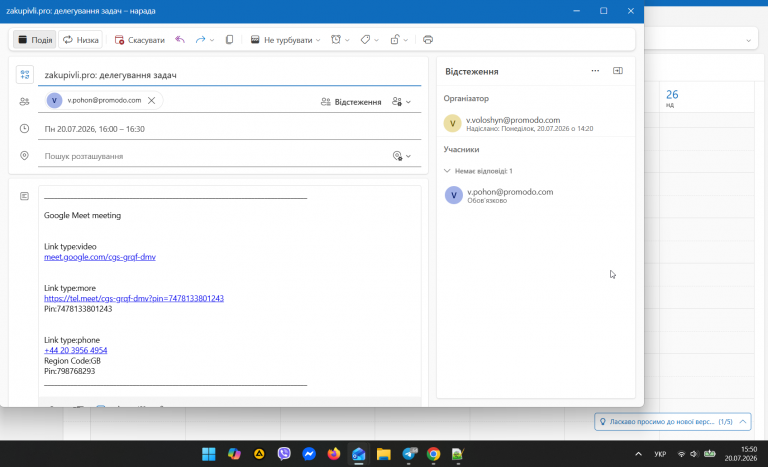Click the print icon in the toolbar
This screenshot has height=467, width=768.
point(428,40)
